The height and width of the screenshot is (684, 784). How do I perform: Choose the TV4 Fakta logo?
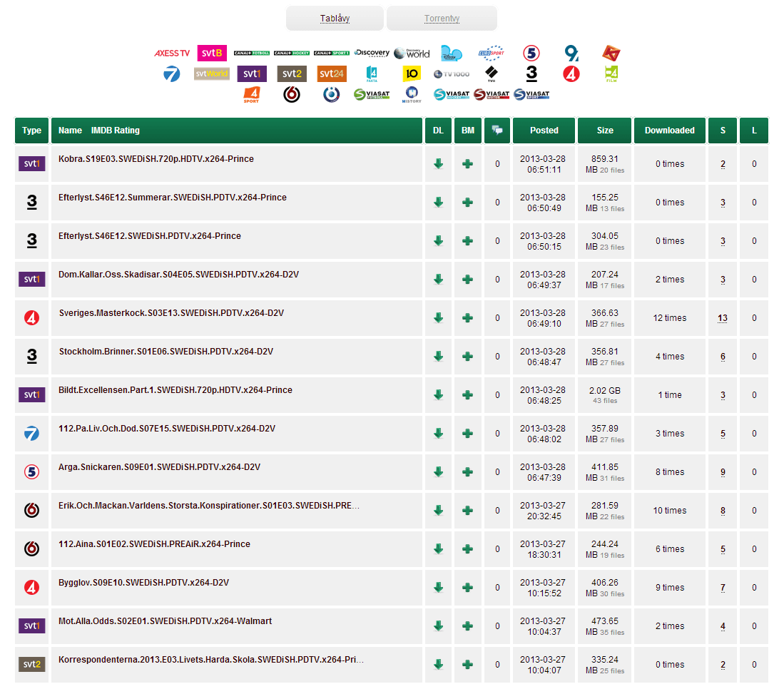tap(372, 74)
